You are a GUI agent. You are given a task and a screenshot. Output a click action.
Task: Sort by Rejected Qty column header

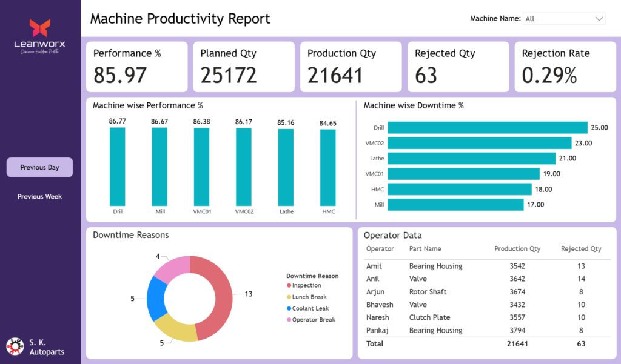click(580, 249)
